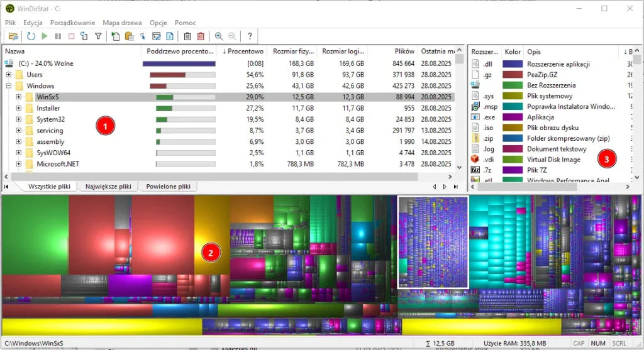Open the Mapa drzewa menu
This screenshot has height=350, width=644.
tap(122, 23)
